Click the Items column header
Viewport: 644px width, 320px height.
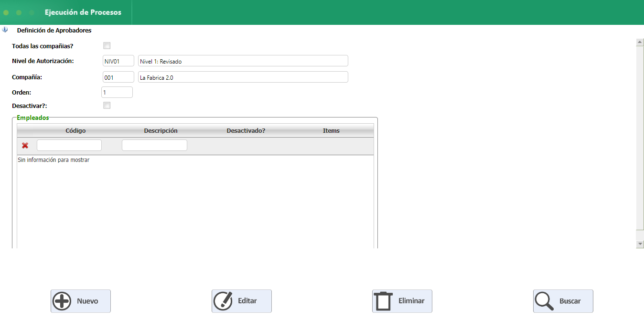point(331,131)
